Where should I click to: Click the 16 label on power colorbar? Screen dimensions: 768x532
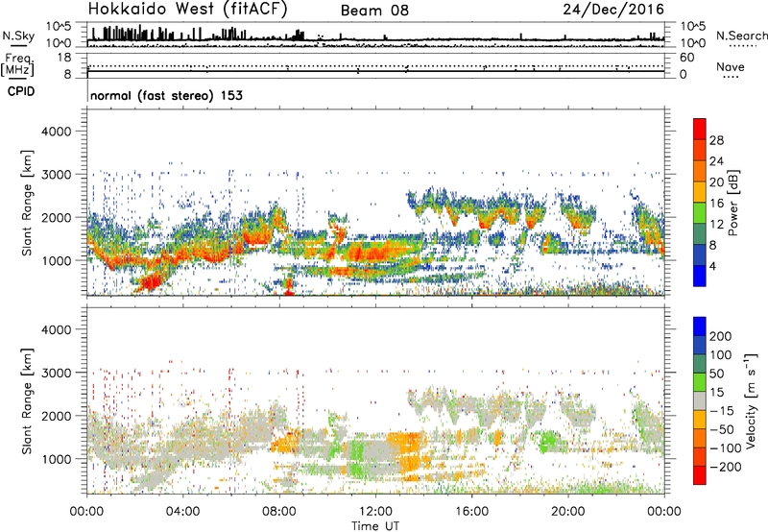[x=716, y=204]
